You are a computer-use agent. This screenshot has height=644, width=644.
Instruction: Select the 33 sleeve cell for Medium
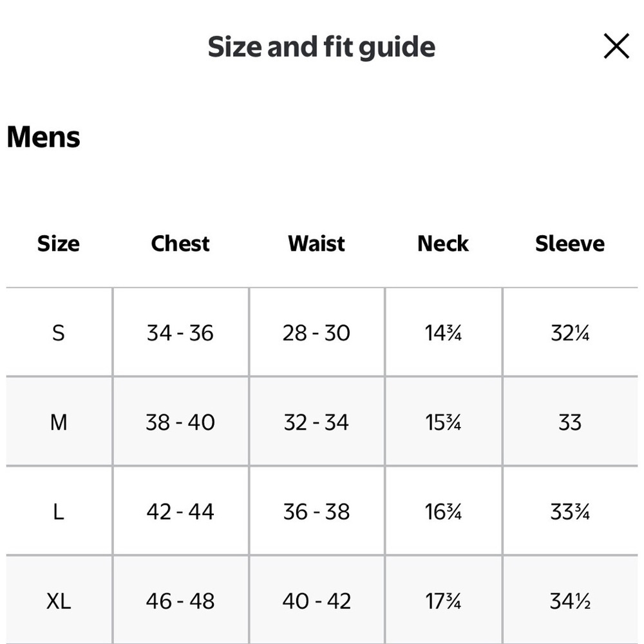click(x=570, y=422)
